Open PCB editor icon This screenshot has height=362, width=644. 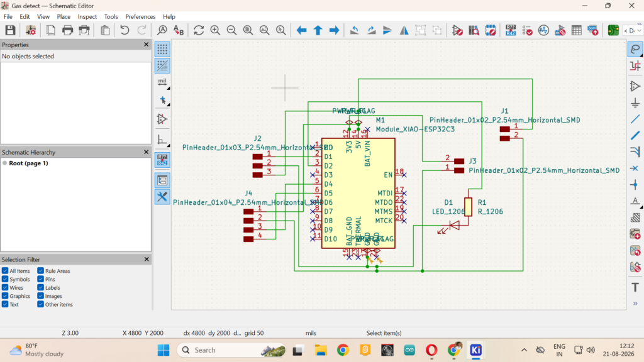[613, 30]
